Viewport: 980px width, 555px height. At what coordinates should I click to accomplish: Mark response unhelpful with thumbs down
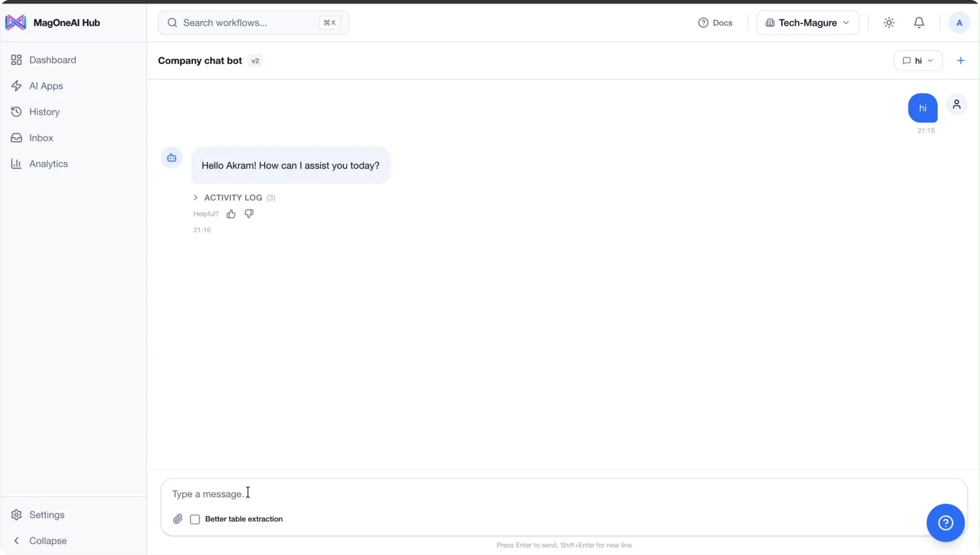coord(249,214)
